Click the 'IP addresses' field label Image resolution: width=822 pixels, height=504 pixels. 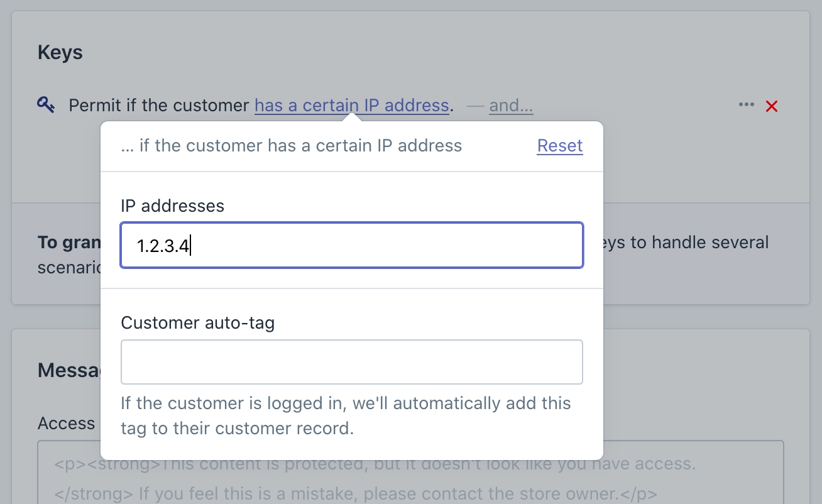(x=172, y=205)
